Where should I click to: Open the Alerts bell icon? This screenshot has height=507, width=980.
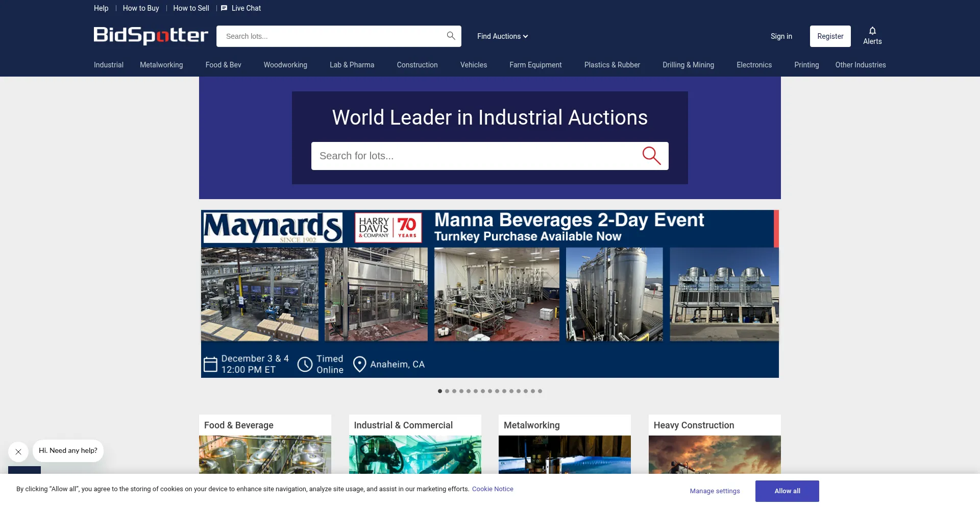(x=872, y=31)
